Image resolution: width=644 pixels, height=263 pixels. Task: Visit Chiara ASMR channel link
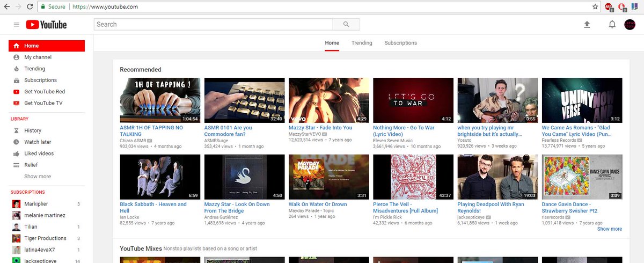point(133,140)
